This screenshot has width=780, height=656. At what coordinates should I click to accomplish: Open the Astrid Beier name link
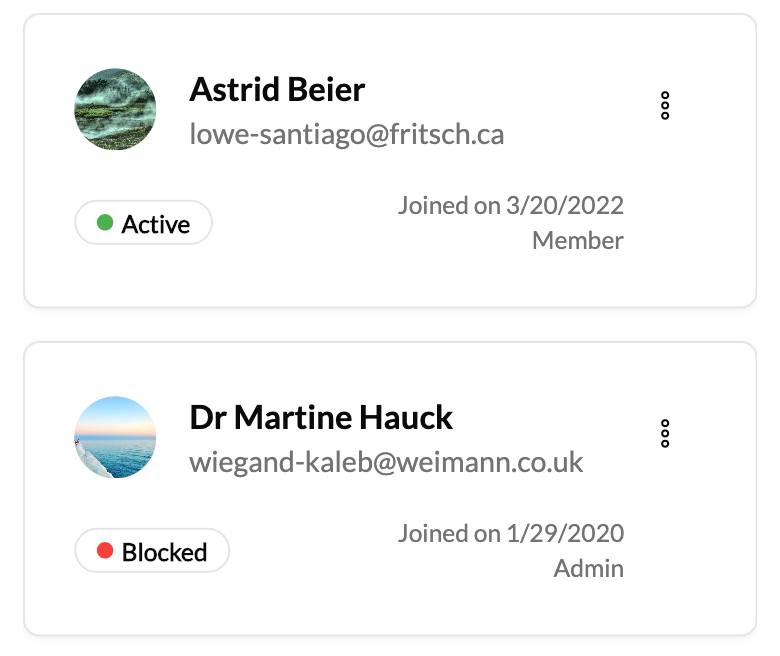277,90
